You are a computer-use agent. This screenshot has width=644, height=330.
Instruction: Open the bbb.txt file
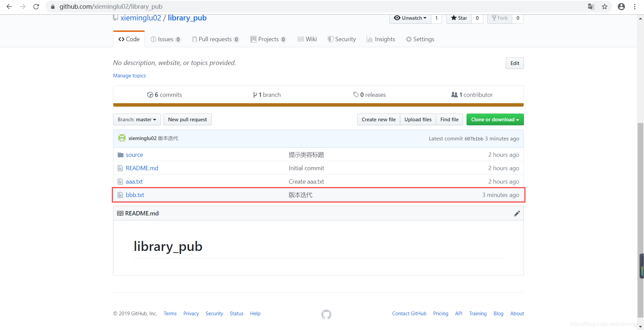click(x=135, y=195)
